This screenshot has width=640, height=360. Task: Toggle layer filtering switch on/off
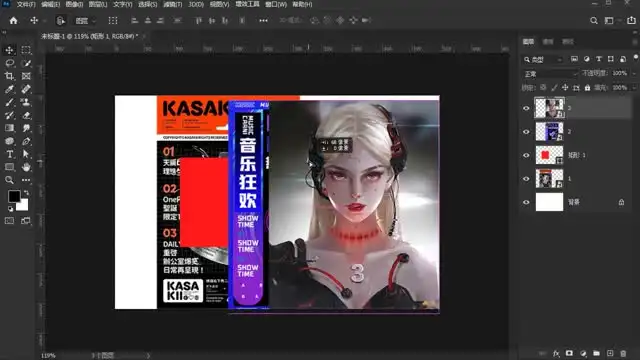click(636, 58)
